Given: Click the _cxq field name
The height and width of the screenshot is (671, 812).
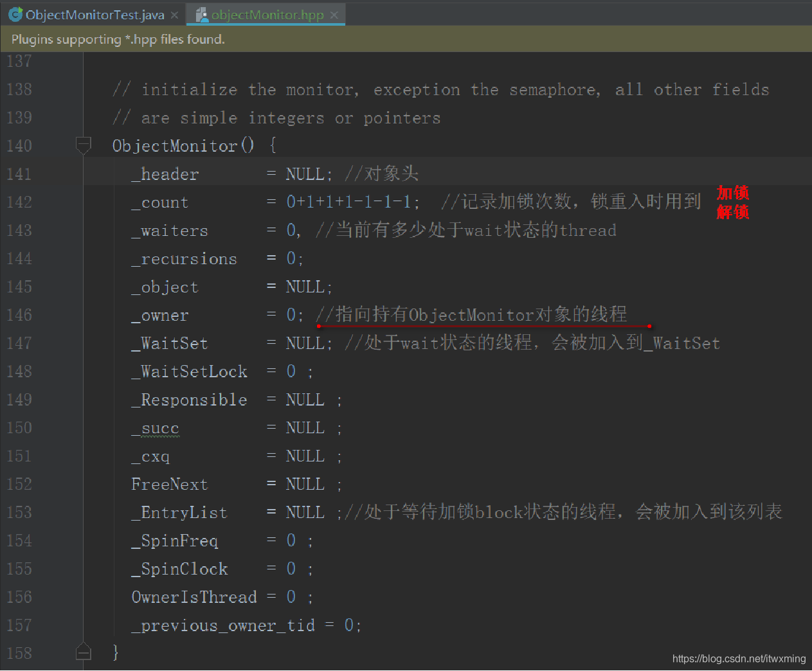Looking at the screenshot, I should (x=151, y=456).
